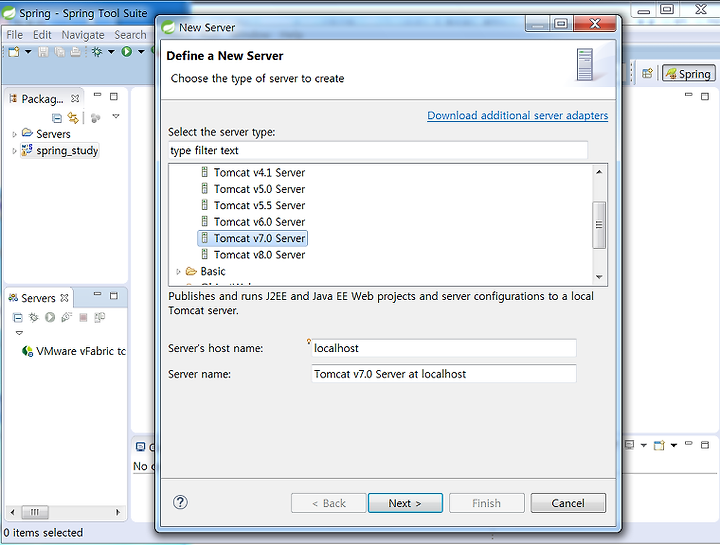Toggle Link with Editor in Package Explorer
The image size is (720, 545).
coord(73,118)
